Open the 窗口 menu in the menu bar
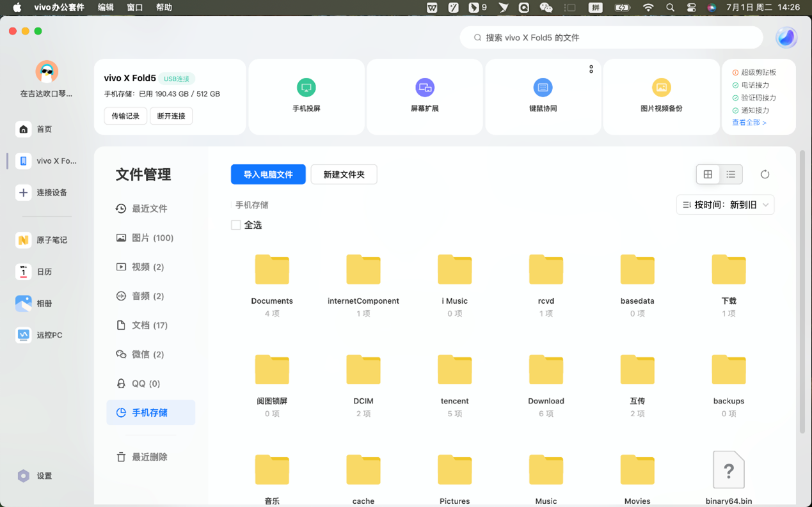This screenshot has width=812, height=507. pyautogui.click(x=135, y=8)
